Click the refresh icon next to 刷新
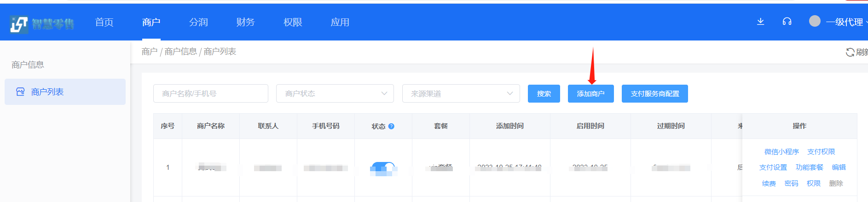 [850, 52]
